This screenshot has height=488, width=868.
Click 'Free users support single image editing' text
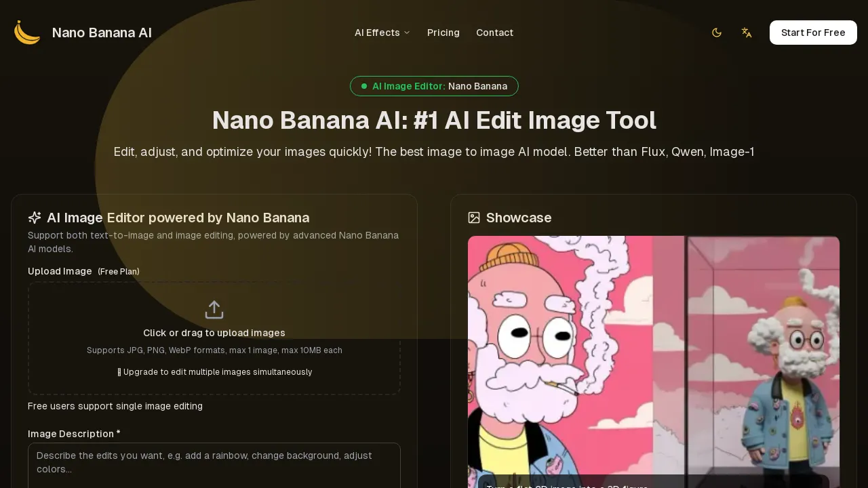(115, 406)
